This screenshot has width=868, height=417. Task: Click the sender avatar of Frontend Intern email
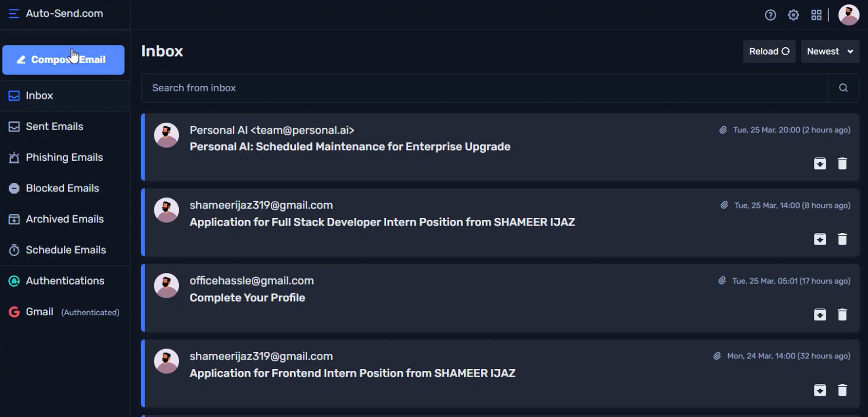(167, 361)
